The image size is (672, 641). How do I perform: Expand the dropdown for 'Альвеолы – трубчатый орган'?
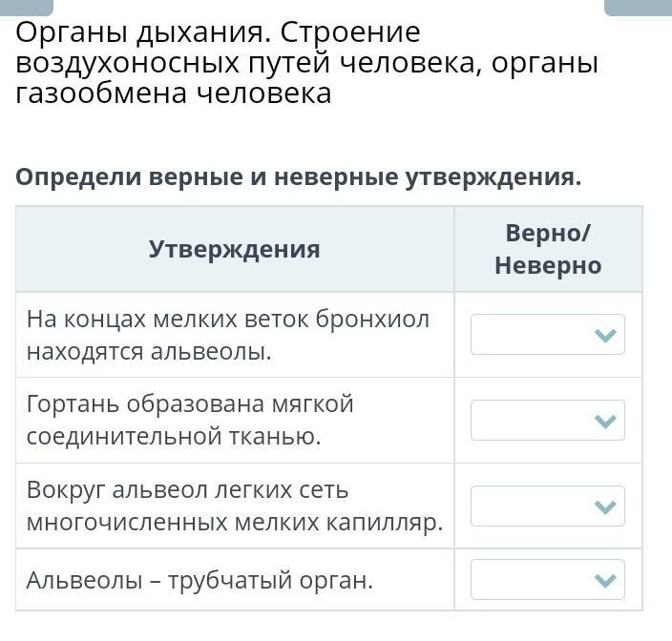tap(547, 580)
